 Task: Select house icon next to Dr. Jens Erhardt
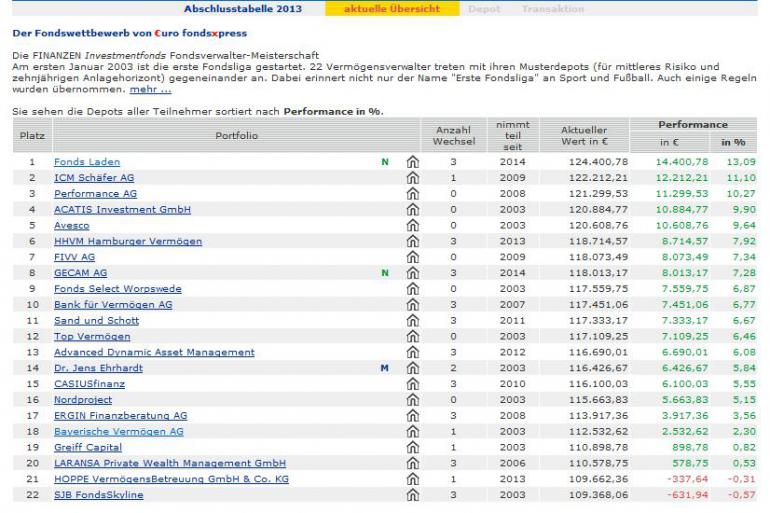(412, 368)
